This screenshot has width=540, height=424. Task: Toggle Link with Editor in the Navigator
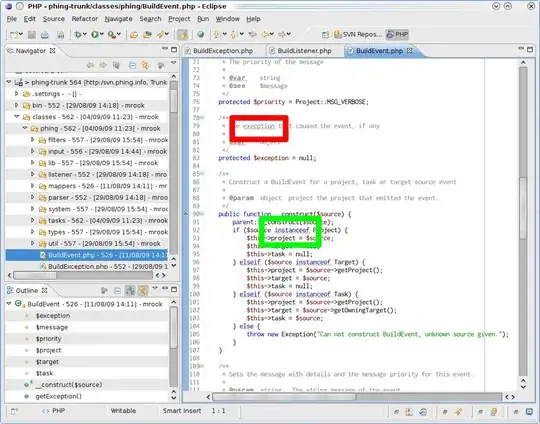point(145,65)
